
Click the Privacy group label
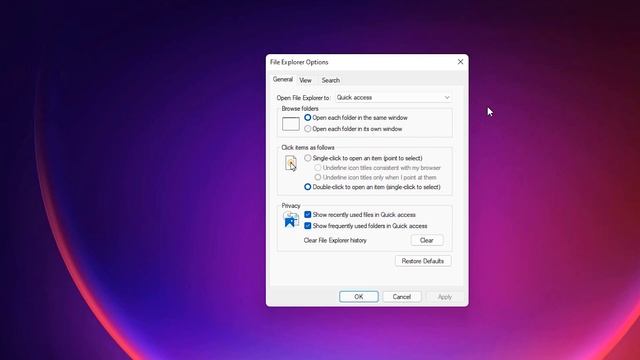(291, 206)
